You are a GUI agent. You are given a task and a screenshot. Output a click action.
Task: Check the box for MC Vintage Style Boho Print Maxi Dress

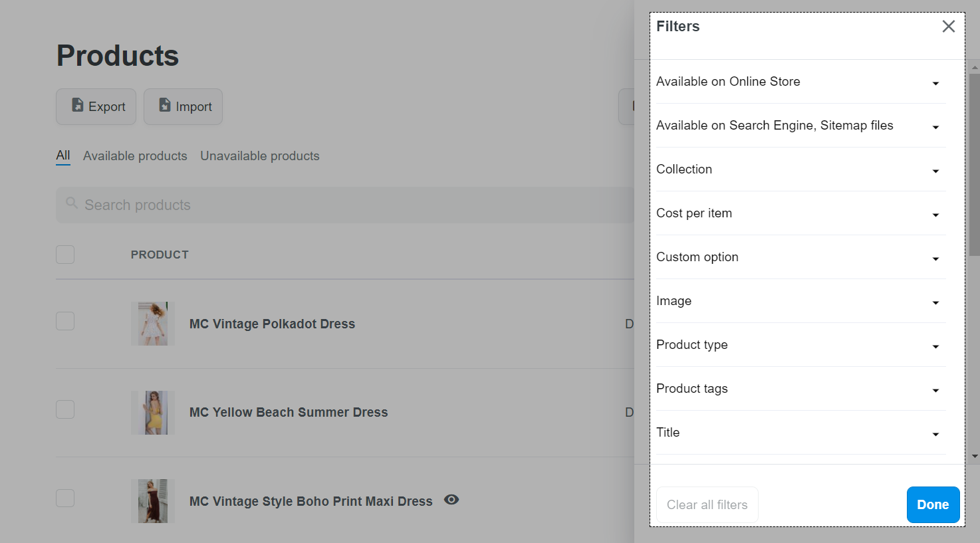[65, 498]
